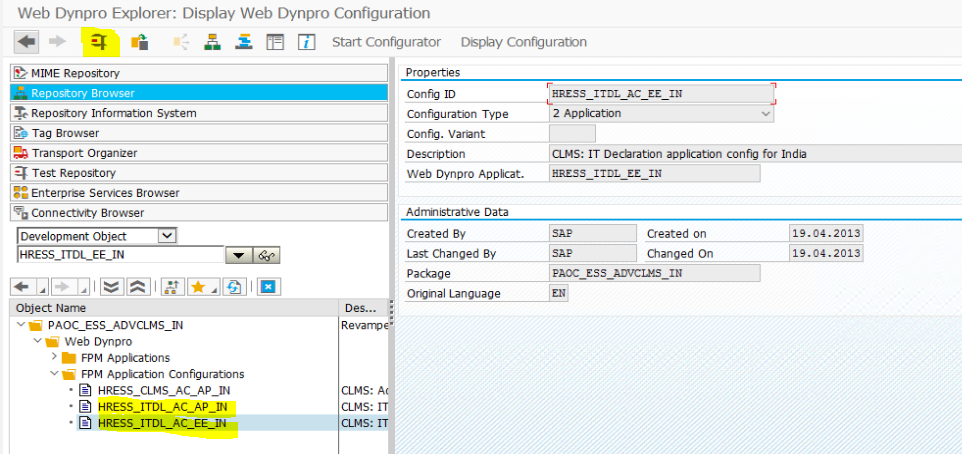Expand all nodes with double-down arrow icon

pos(111,287)
